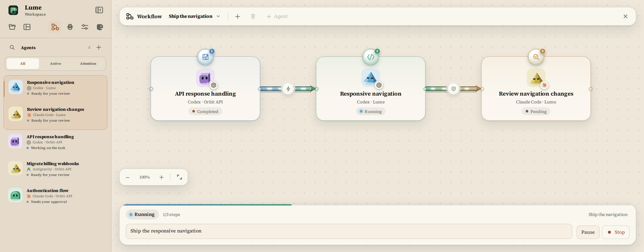Pause the running workflow
This screenshot has height=252, width=644.
tap(588, 232)
